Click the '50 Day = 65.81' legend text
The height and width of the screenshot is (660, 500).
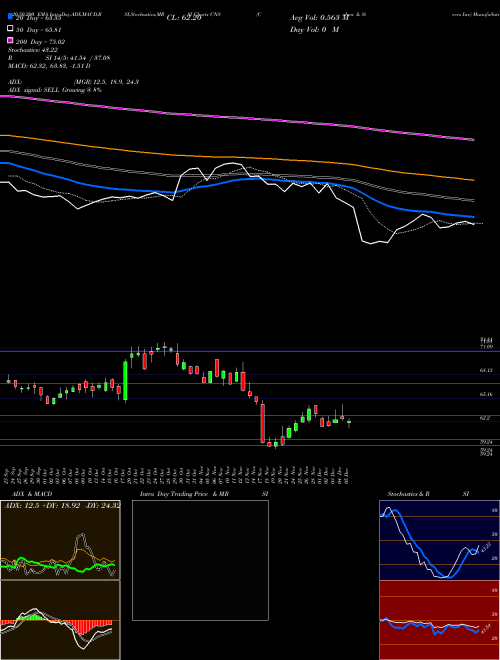(x=39, y=30)
